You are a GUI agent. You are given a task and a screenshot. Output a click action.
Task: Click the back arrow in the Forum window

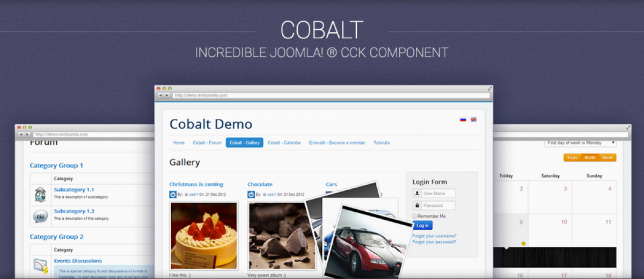(21, 134)
